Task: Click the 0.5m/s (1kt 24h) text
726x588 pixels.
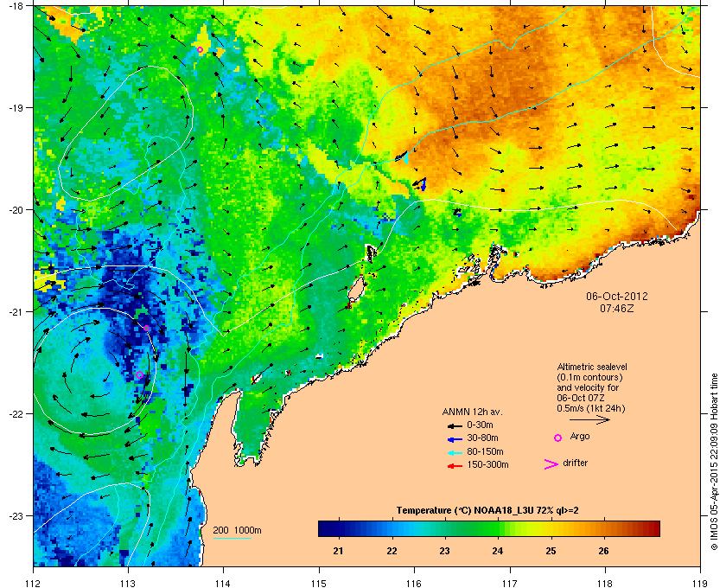Action: click(x=591, y=409)
